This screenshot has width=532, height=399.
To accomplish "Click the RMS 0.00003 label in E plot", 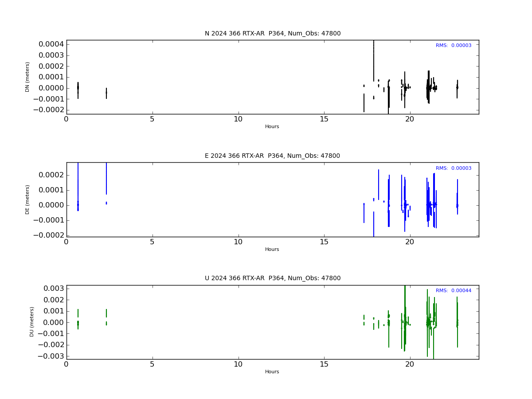I will click(x=454, y=168).
